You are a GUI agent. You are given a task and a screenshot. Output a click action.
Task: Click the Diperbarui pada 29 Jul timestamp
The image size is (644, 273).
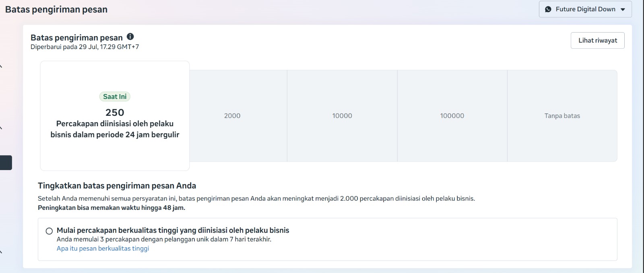(x=85, y=47)
